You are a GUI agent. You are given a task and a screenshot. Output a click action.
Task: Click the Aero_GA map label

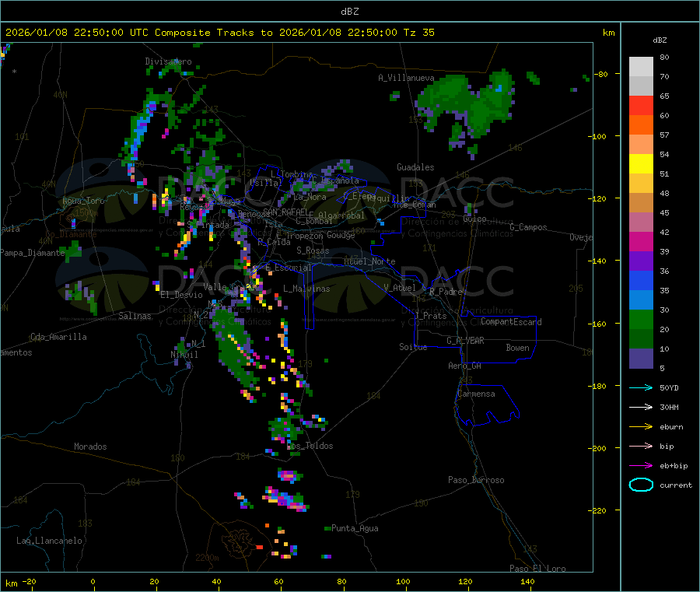click(x=464, y=366)
